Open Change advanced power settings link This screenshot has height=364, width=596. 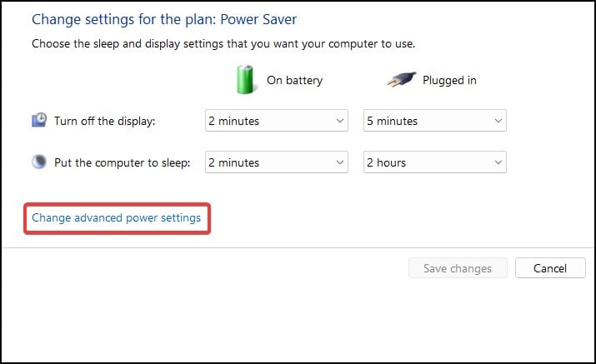pos(116,217)
